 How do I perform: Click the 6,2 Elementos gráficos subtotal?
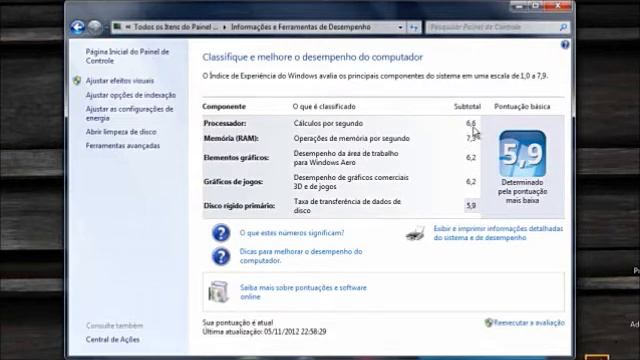pyautogui.click(x=471, y=158)
